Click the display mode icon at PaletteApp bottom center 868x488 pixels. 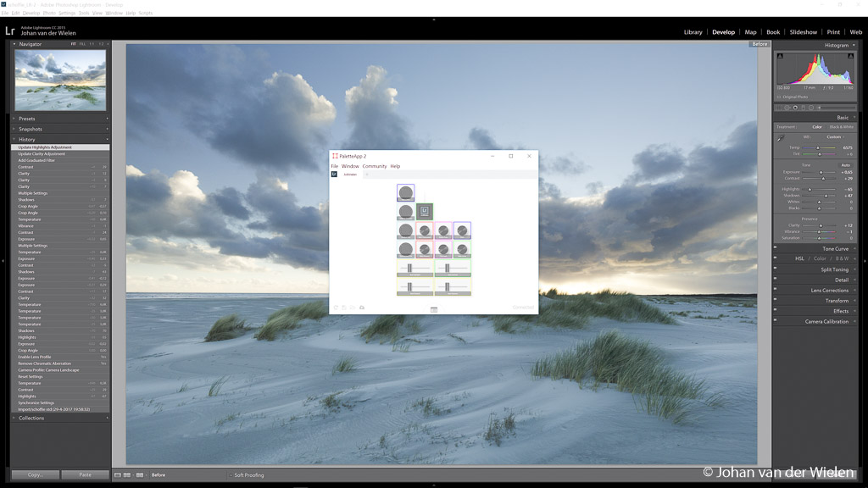[x=434, y=309]
